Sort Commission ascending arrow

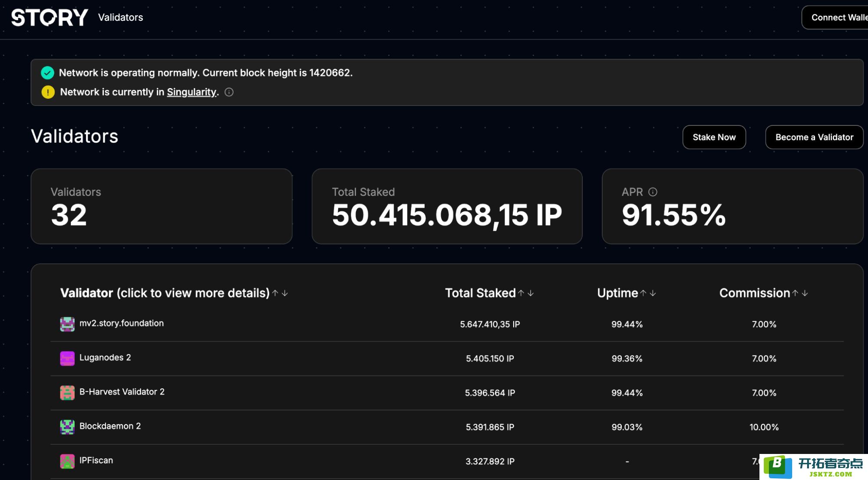click(795, 293)
